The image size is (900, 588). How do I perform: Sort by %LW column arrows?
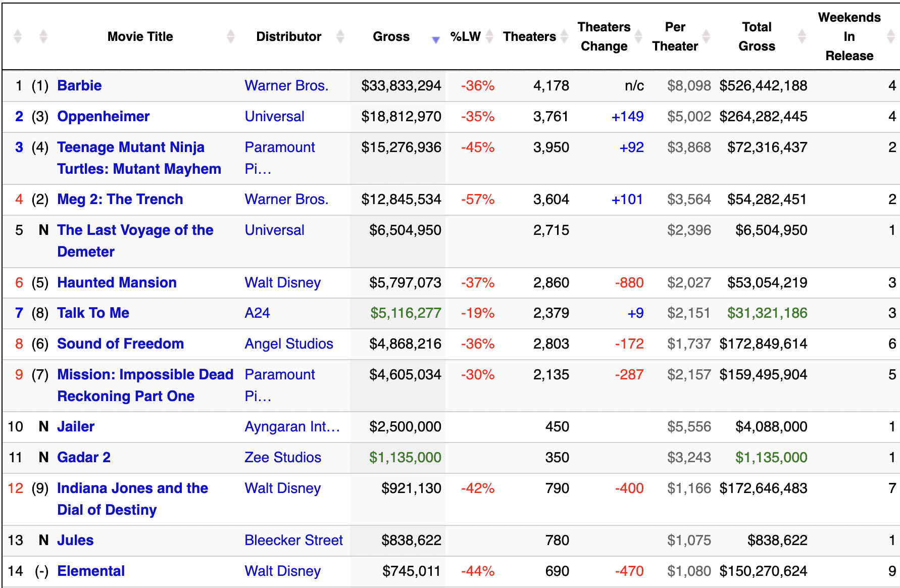coord(489,36)
